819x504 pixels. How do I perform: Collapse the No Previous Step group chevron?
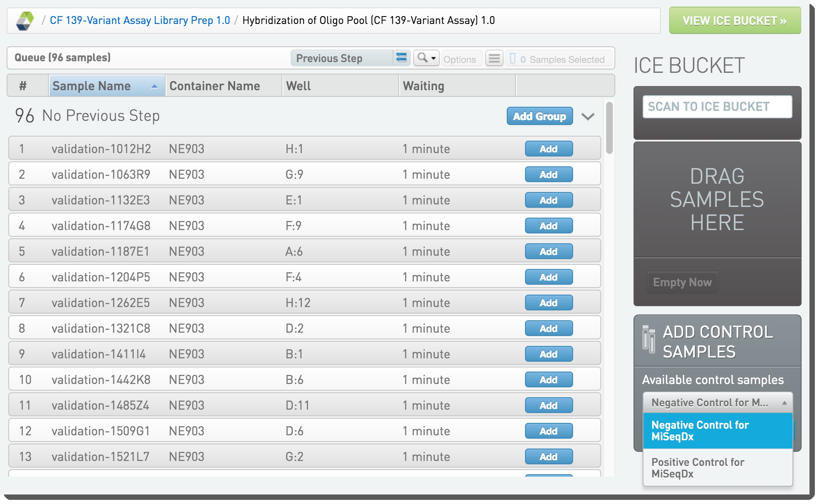point(588,117)
